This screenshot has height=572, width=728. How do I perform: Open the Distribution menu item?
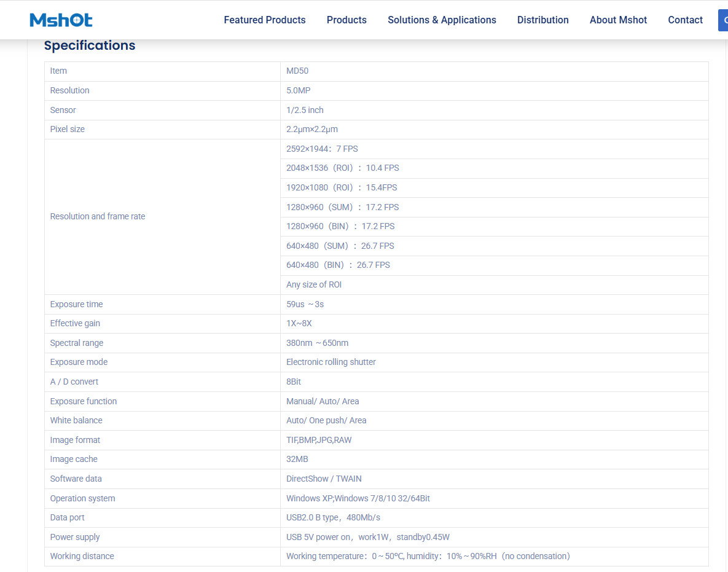click(542, 20)
